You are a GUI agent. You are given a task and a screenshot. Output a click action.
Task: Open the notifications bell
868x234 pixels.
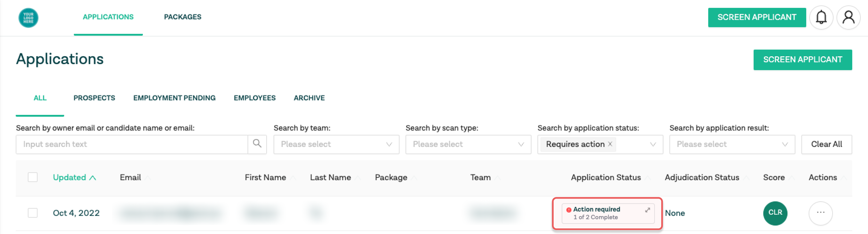pos(821,17)
